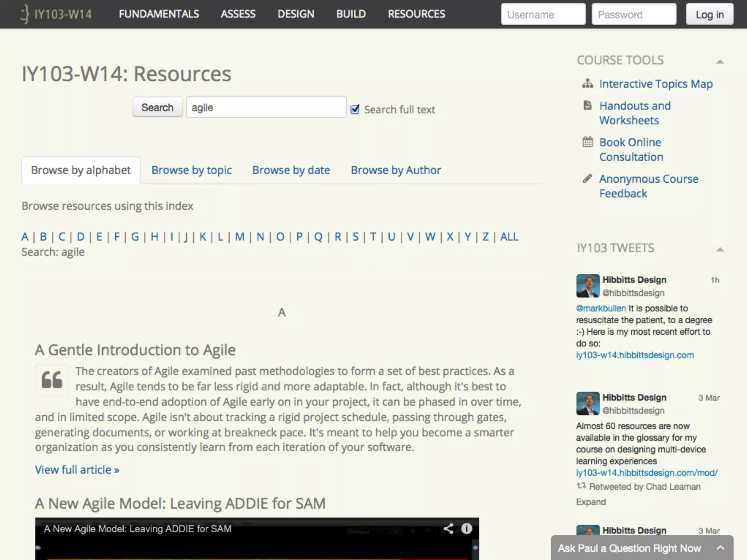Expand the retweeted Hibbitts Design tweet
747x560 pixels.
coord(591,502)
